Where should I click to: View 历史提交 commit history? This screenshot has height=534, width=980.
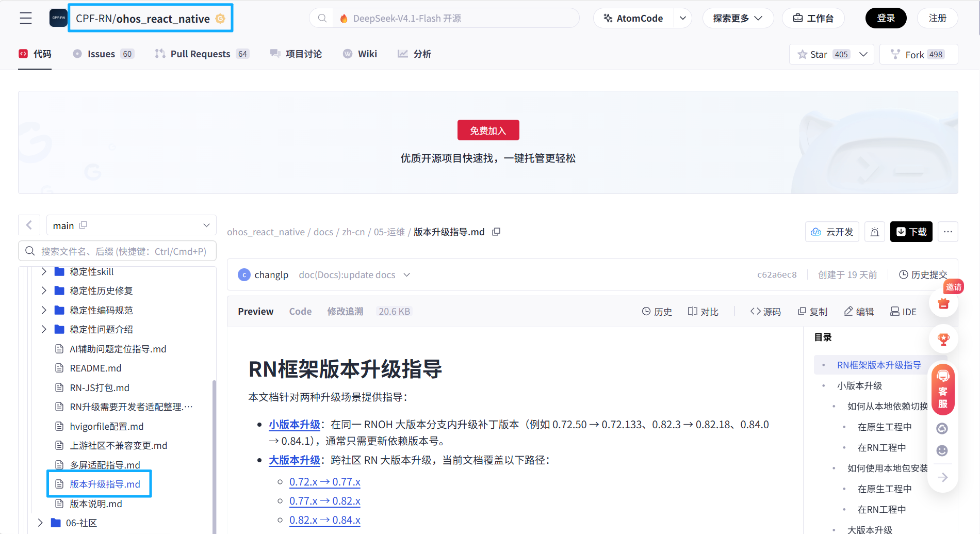[923, 274]
